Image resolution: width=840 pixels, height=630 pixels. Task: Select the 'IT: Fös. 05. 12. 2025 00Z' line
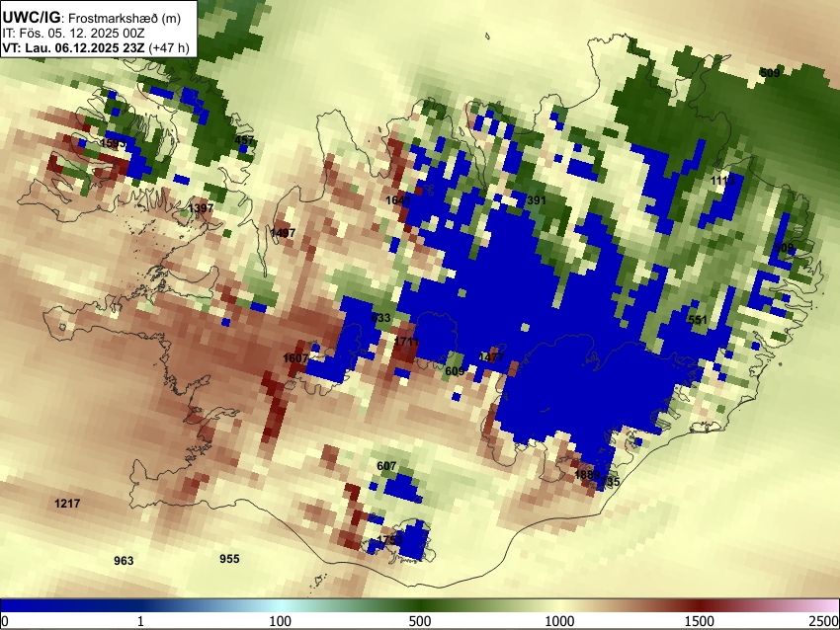[x=73, y=34]
